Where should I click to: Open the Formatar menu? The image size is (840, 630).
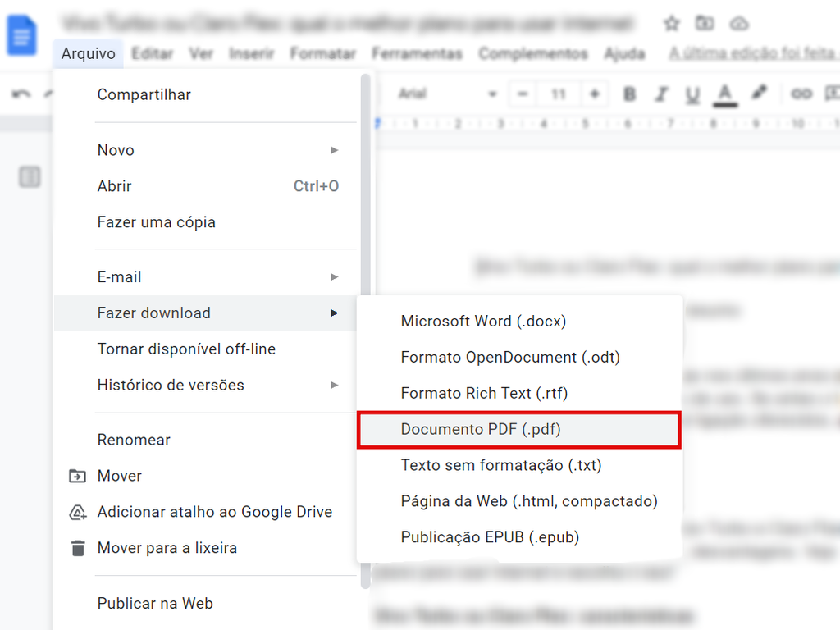[x=323, y=53]
